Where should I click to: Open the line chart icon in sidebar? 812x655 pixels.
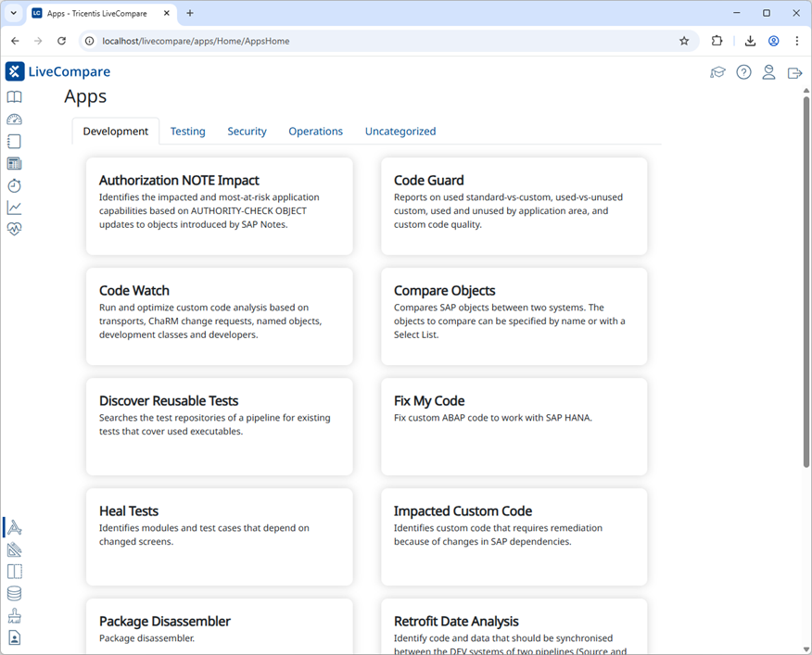(14, 208)
